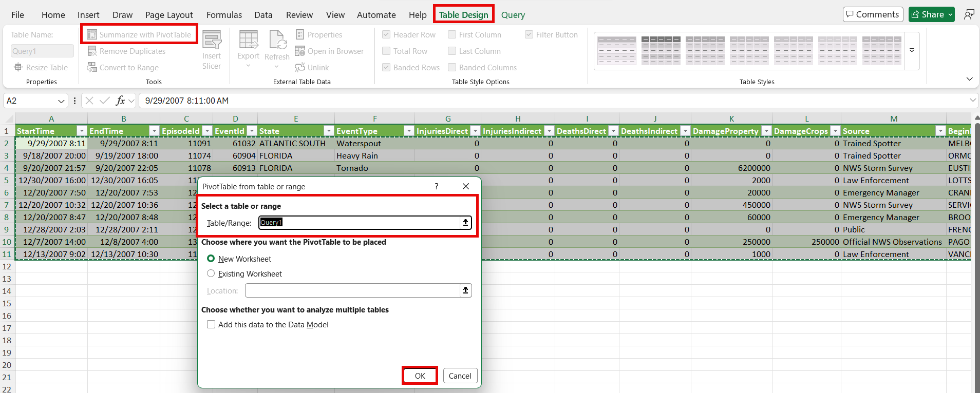Click Cancel in PivotTable dialog
Viewport: 980px width, 393px height.
(x=460, y=376)
